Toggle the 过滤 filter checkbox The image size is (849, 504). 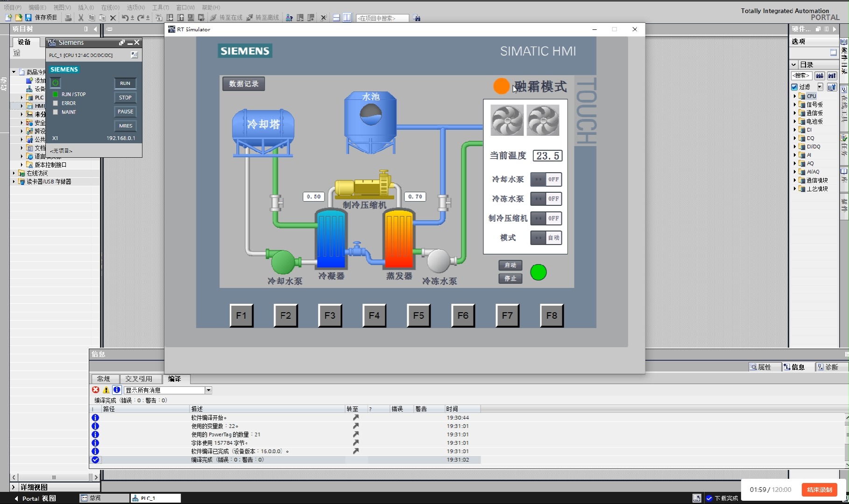[794, 87]
